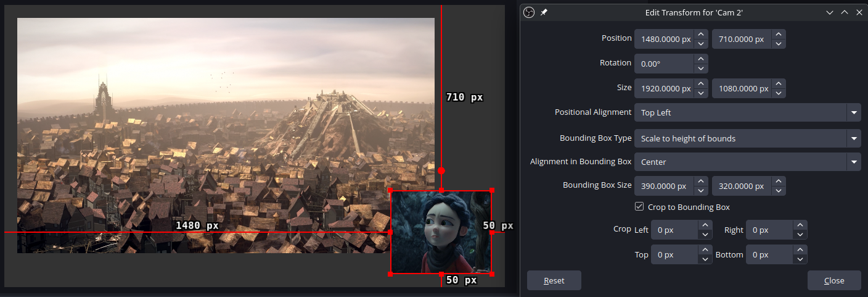Image resolution: width=868 pixels, height=297 pixels.
Task: Click the Crop Top input field
Action: pyautogui.click(x=674, y=255)
